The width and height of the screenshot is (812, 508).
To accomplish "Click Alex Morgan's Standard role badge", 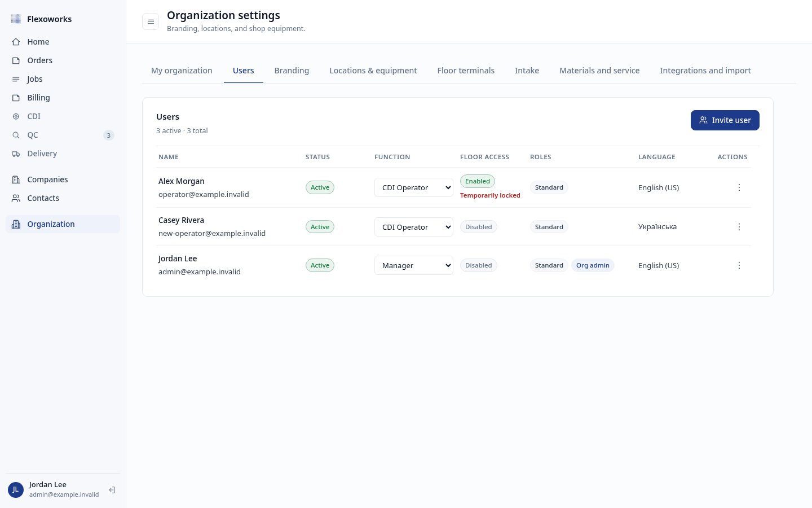I will [x=549, y=187].
